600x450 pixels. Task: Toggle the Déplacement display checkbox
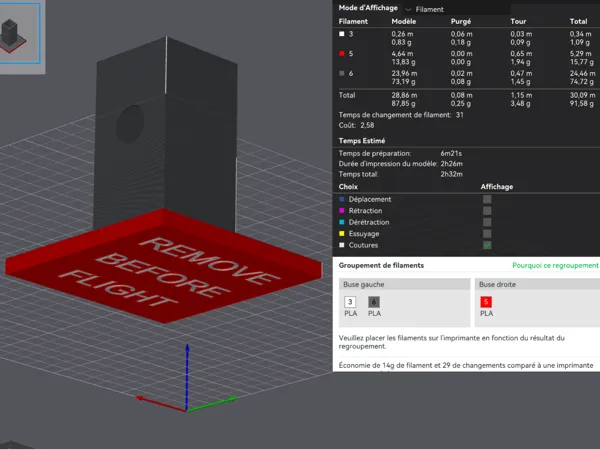coord(487,199)
